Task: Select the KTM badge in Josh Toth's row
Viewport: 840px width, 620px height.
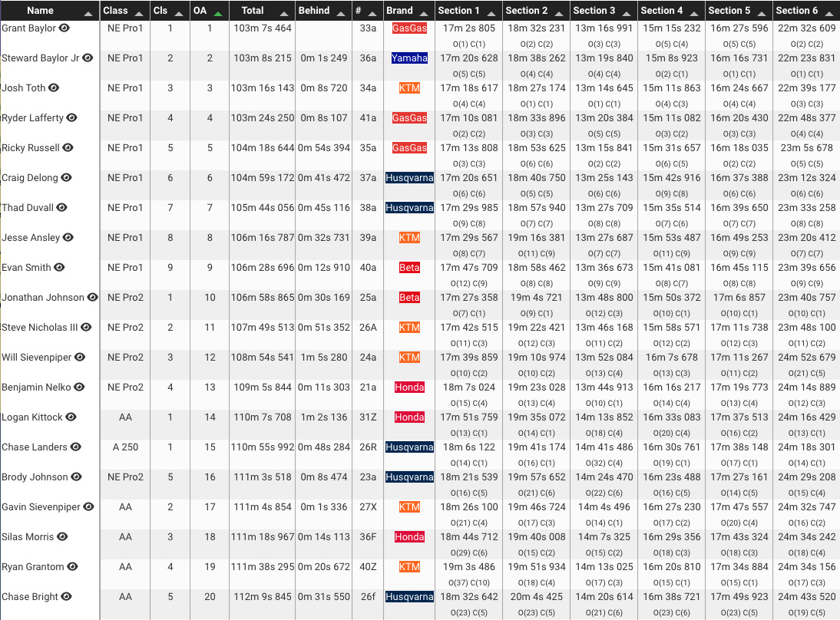Action: point(409,87)
